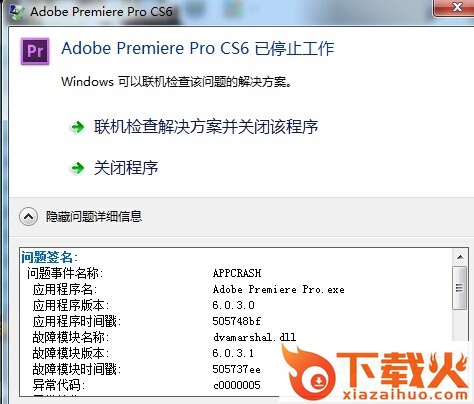Select the APPCRASH event name value
Image resolution: width=474 pixels, height=404 pixels.
tap(237, 273)
